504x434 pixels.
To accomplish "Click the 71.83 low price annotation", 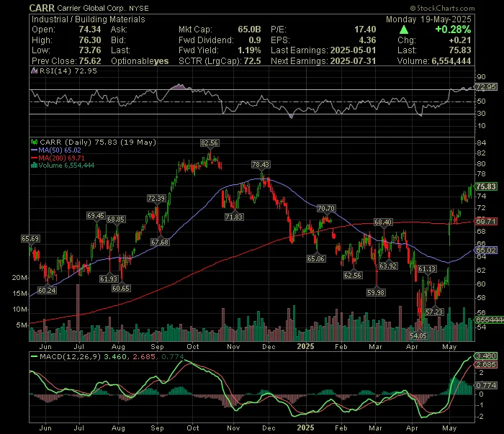I will 234,217.
